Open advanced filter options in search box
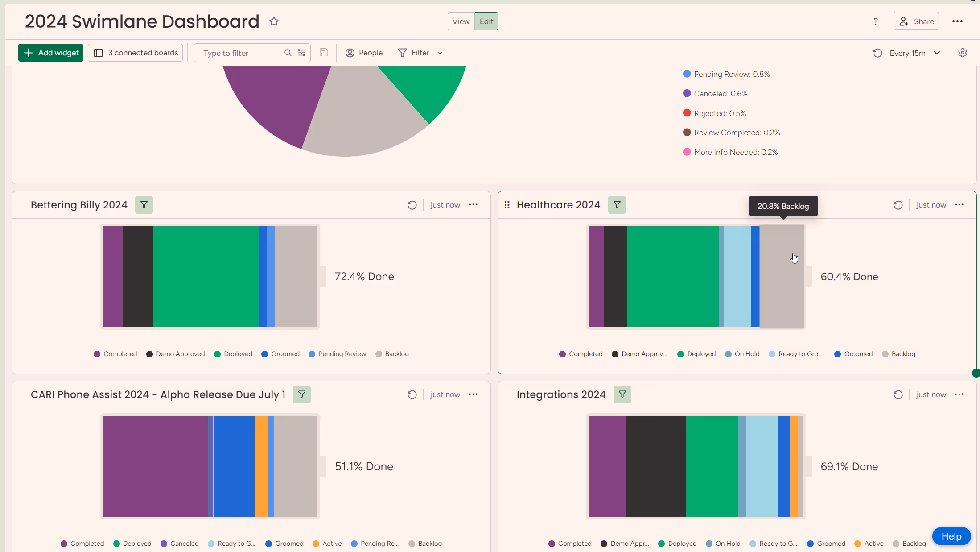 [x=301, y=53]
